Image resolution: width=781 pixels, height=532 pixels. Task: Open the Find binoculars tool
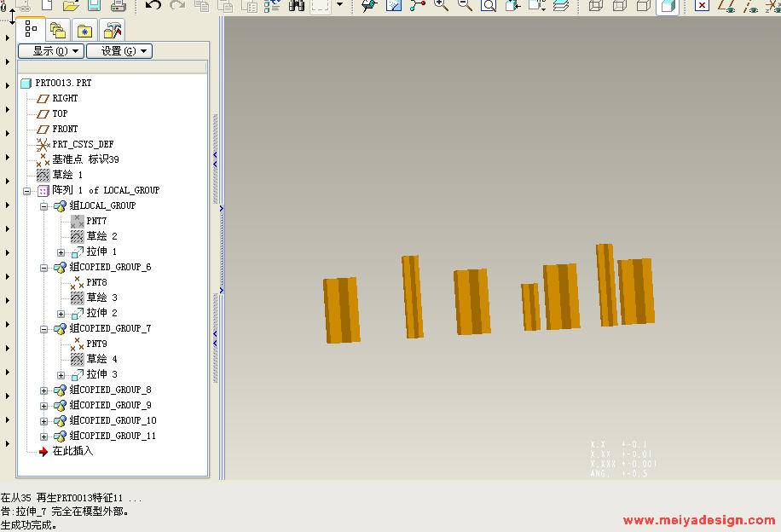point(297,5)
